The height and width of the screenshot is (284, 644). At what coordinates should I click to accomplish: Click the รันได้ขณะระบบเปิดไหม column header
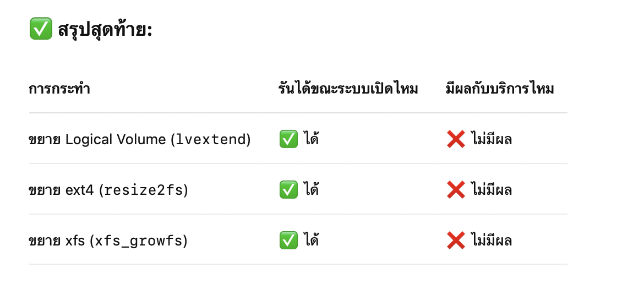click(348, 89)
